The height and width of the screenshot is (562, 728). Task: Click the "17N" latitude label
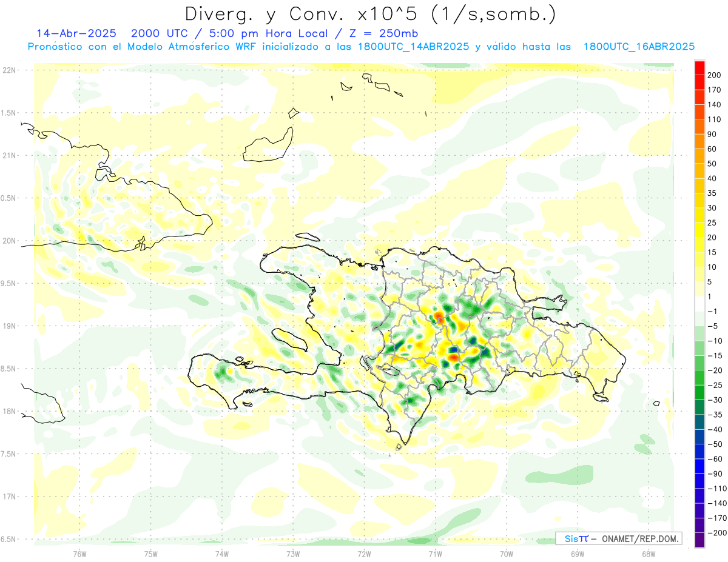[x=8, y=497]
